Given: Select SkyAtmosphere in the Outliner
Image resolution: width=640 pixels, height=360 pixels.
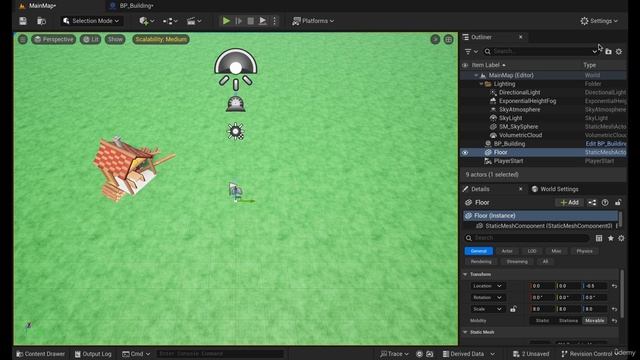Looking at the screenshot, I should (519, 110).
